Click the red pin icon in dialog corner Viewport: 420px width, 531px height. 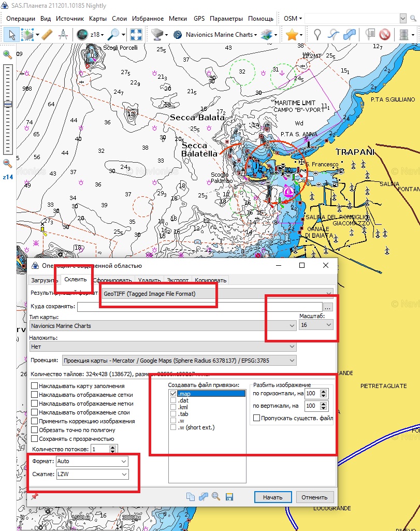[x=35, y=497]
